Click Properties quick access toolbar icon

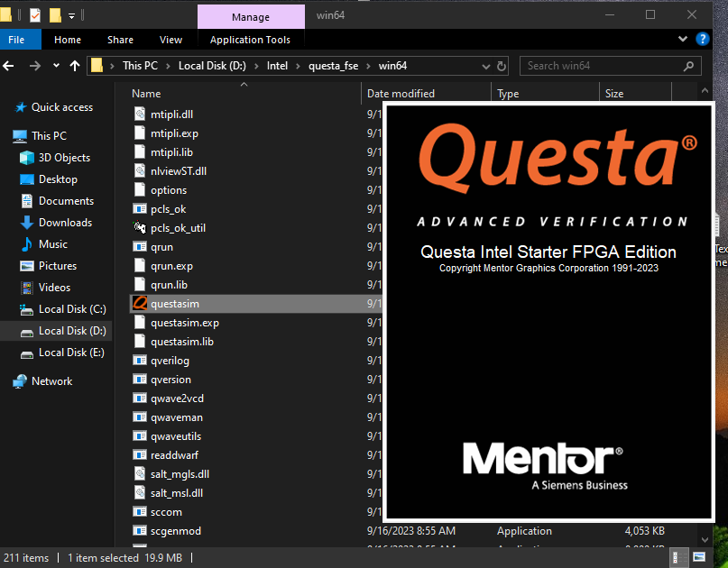pyautogui.click(x=35, y=16)
